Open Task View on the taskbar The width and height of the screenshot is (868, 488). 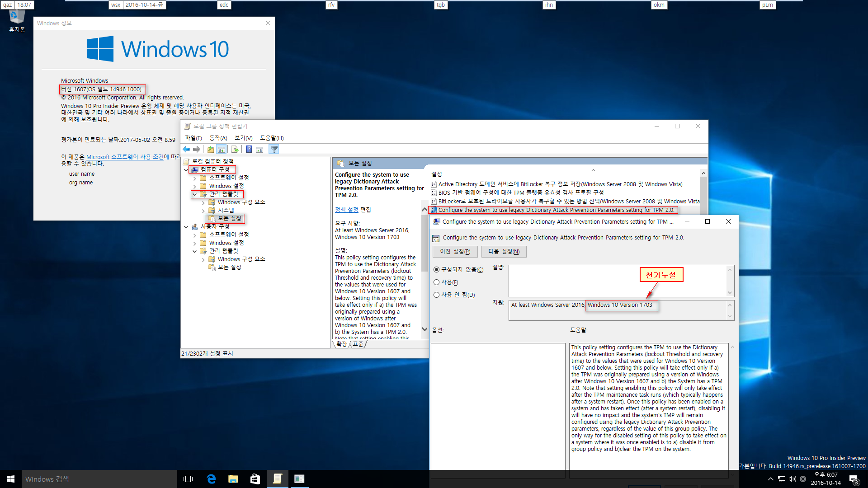(188, 479)
